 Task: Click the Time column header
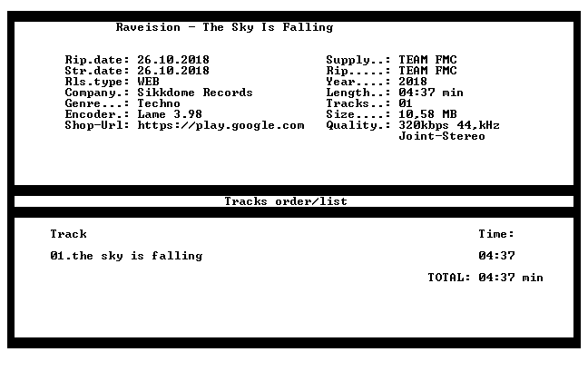(x=496, y=234)
